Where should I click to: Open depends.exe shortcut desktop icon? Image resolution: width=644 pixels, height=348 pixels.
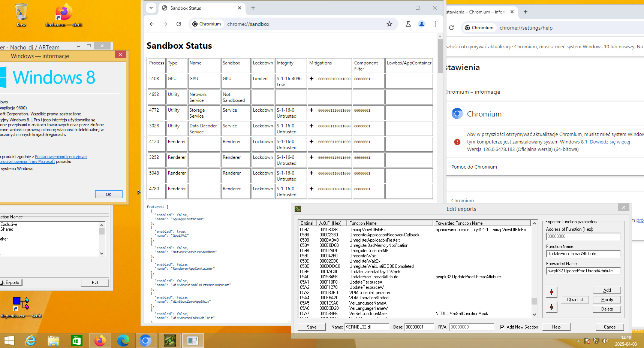(21, 307)
